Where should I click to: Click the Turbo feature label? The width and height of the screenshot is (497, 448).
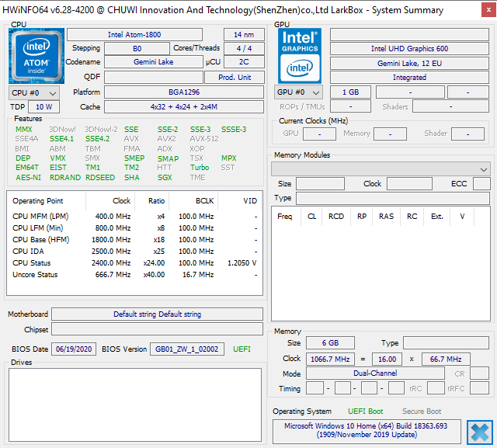[x=200, y=167]
